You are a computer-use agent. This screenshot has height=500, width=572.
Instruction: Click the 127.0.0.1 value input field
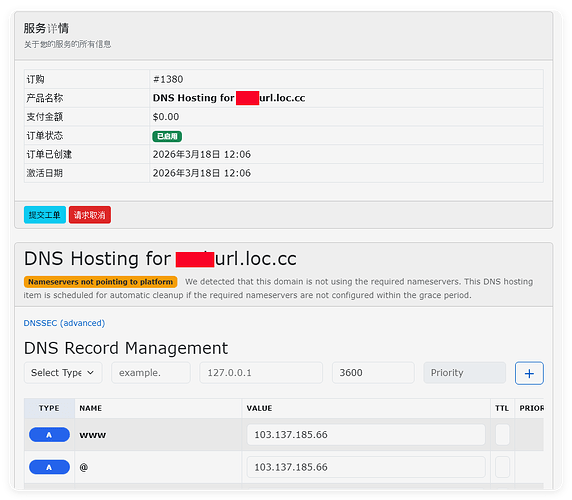[x=261, y=373]
